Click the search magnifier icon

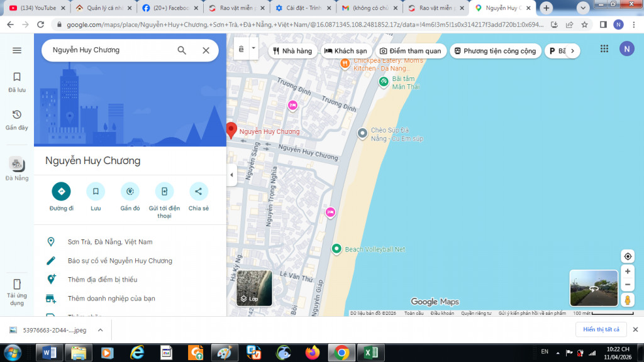pos(182,50)
